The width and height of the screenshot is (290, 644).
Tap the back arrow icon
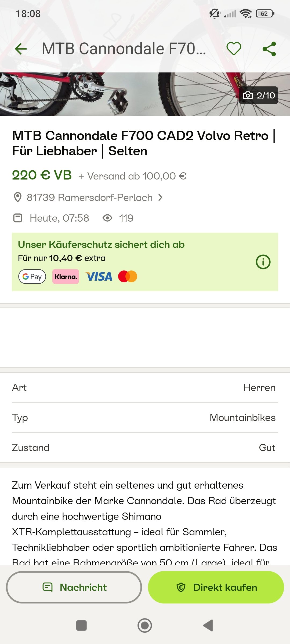[x=21, y=49]
